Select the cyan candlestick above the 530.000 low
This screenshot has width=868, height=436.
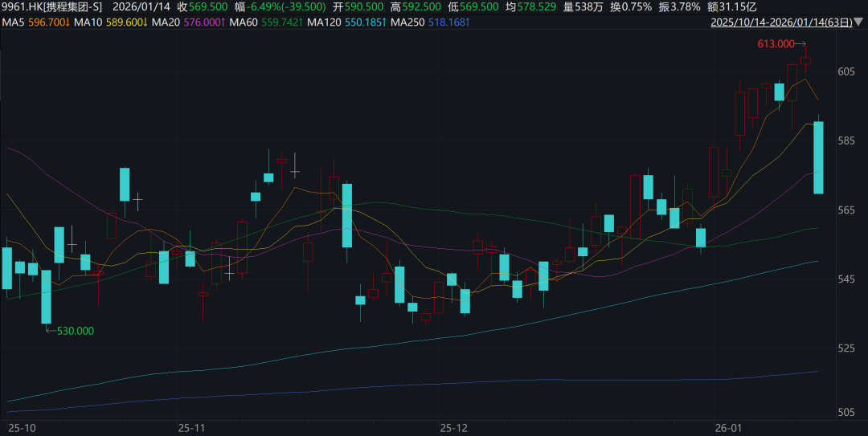pos(46,296)
